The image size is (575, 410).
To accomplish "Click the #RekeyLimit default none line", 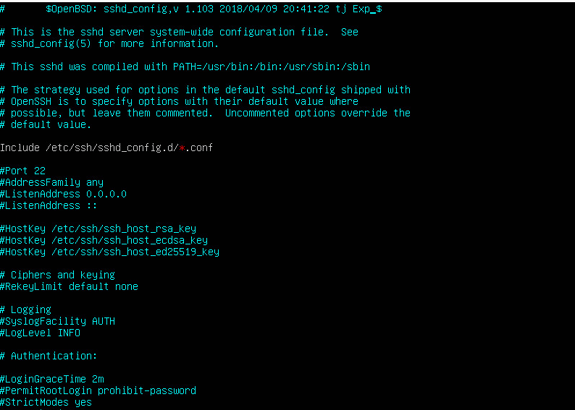I will [69, 286].
